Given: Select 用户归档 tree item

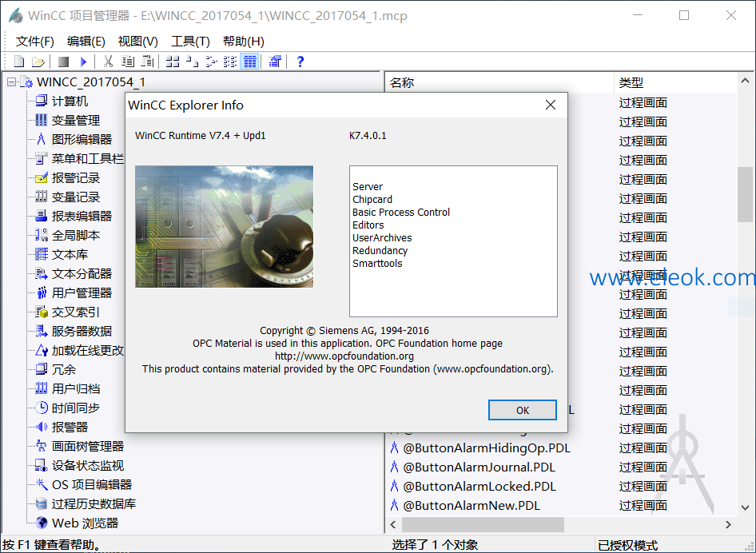Looking at the screenshot, I should tap(76, 388).
